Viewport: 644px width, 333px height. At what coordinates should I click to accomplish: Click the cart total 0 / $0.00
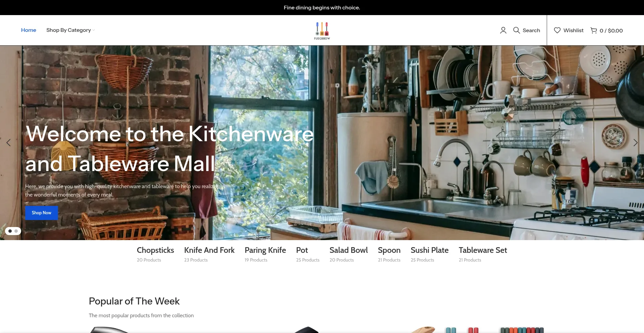point(611,31)
